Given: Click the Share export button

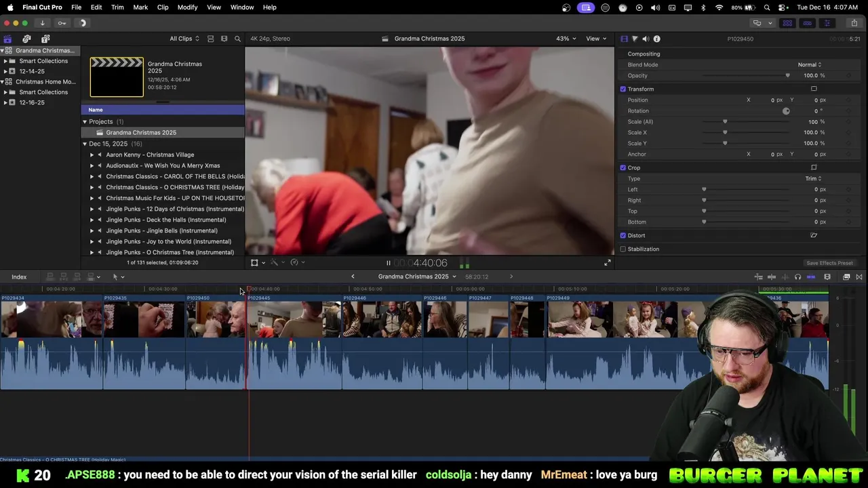Looking at the screenshot, I should 854,23.
